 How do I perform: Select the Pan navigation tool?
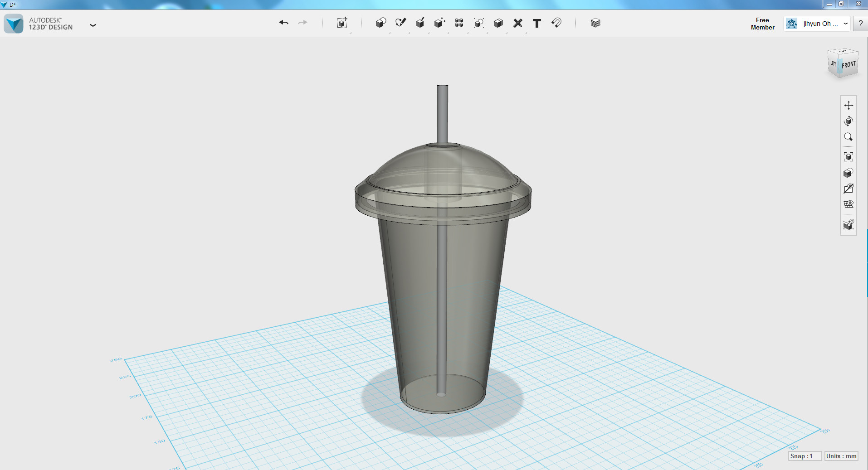(848, 105)
